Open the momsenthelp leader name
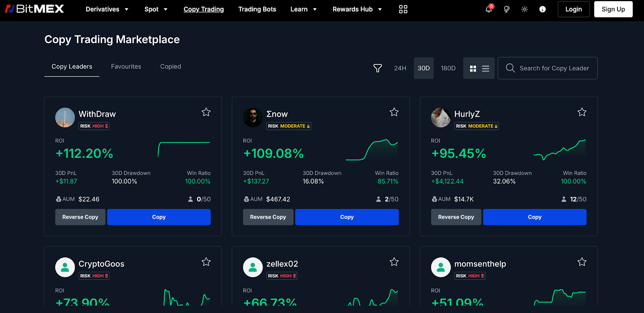The height and width of the screenshot is (313, 644). point(480,264)
